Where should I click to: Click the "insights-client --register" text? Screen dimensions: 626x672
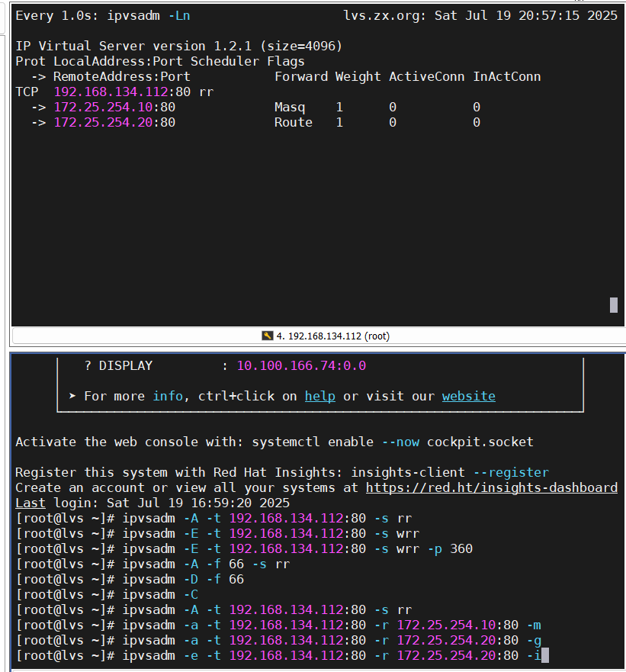[x=450, y=472]
